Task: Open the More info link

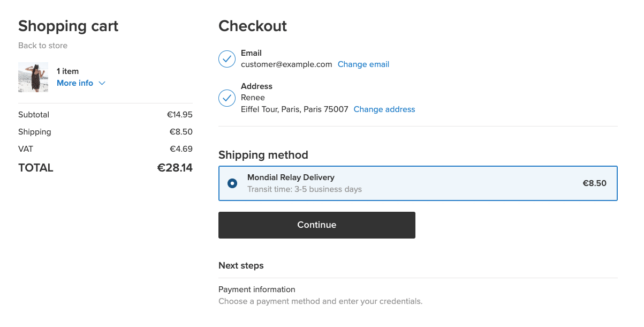Action: point(75,83)
